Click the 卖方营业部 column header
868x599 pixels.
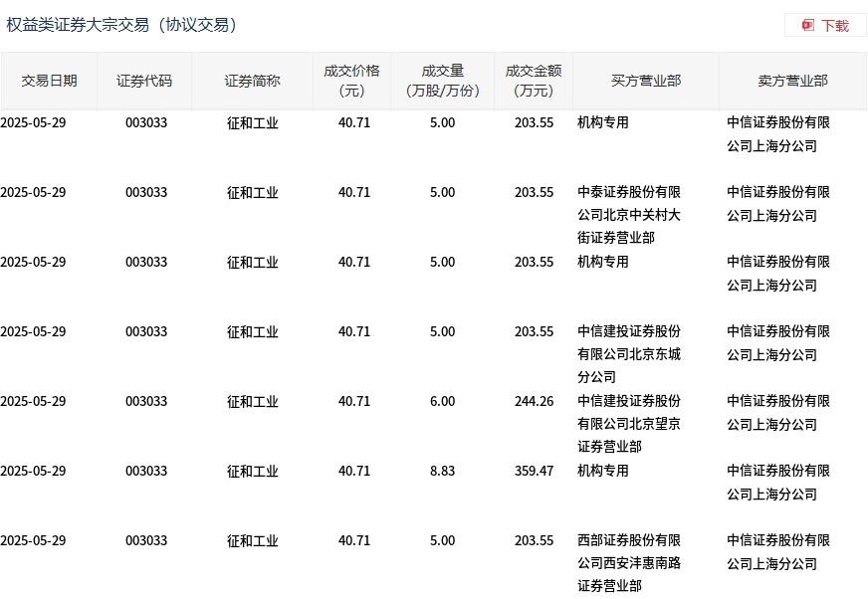(792, 81)
